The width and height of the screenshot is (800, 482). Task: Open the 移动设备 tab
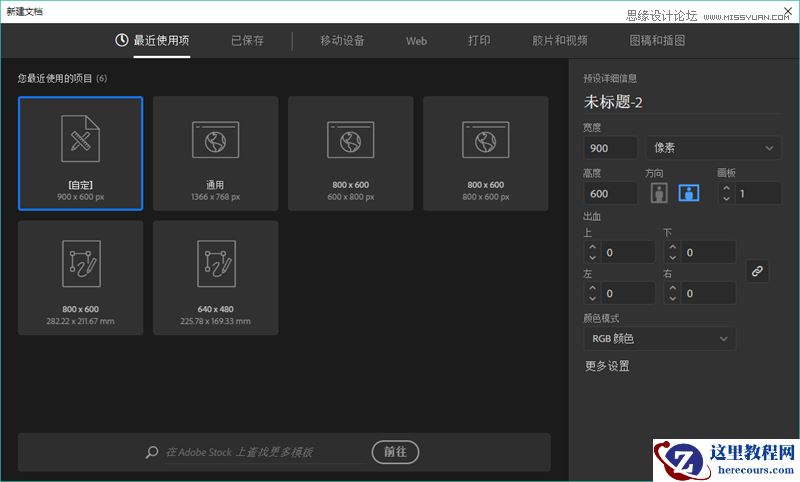pos(342,40)
